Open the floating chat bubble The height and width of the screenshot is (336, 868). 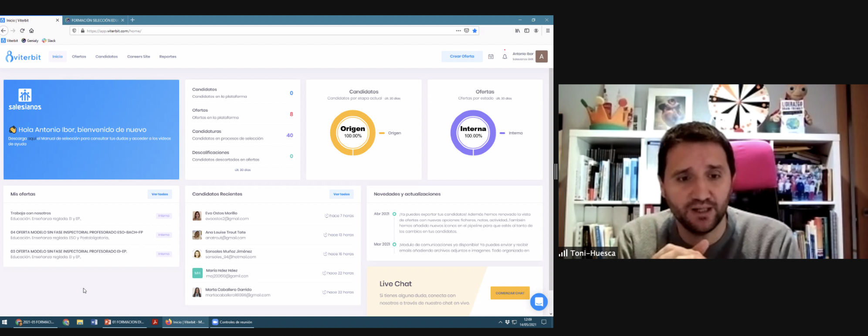tap(539, 302)
